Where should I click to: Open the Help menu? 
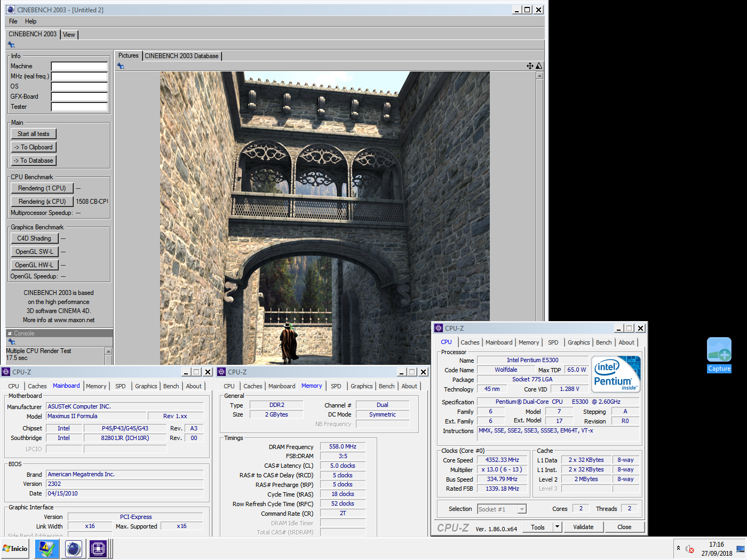(31, 21)
